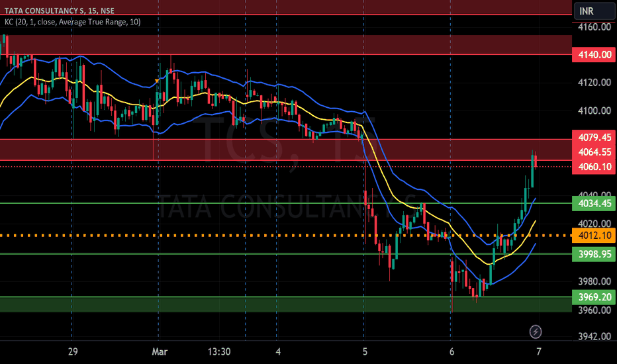This screenshot has width=617, height=364.
Task: Open the INR currency selector
Action: tap(595, 11)
